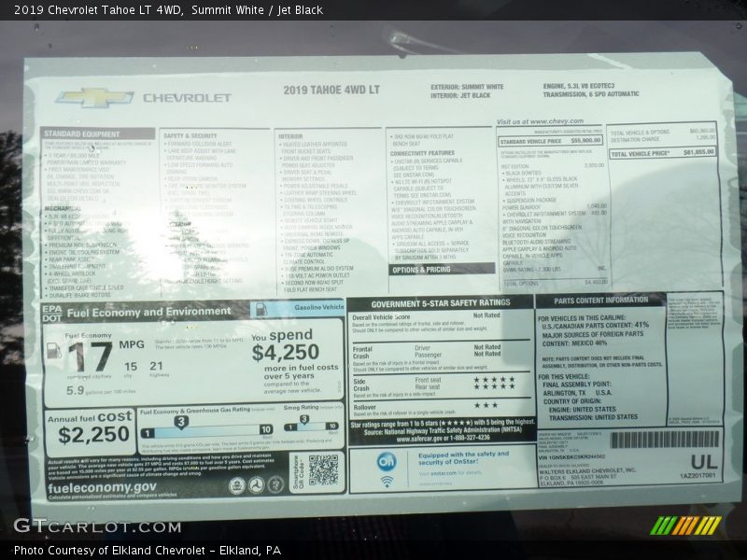This screenshot has width=747, height=560.
Task: Click the EPA DOT badge
Action: tap(51, 313)
